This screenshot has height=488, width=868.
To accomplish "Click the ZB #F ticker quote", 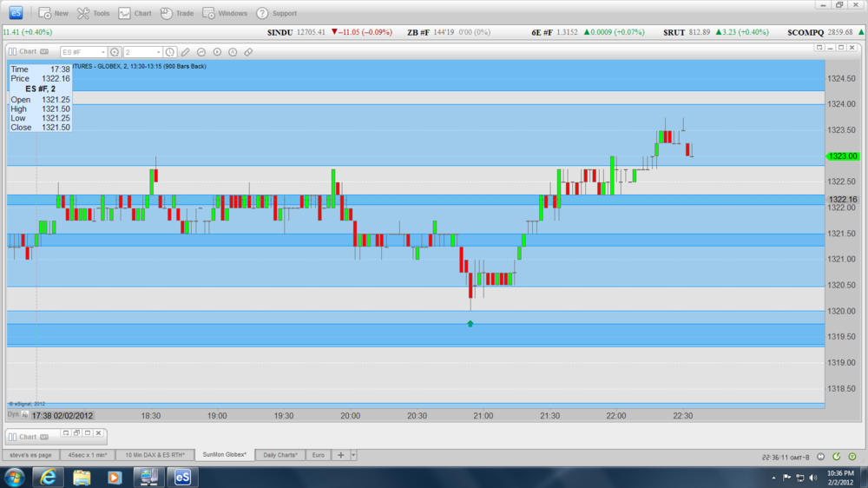I will tap(449, 32).
